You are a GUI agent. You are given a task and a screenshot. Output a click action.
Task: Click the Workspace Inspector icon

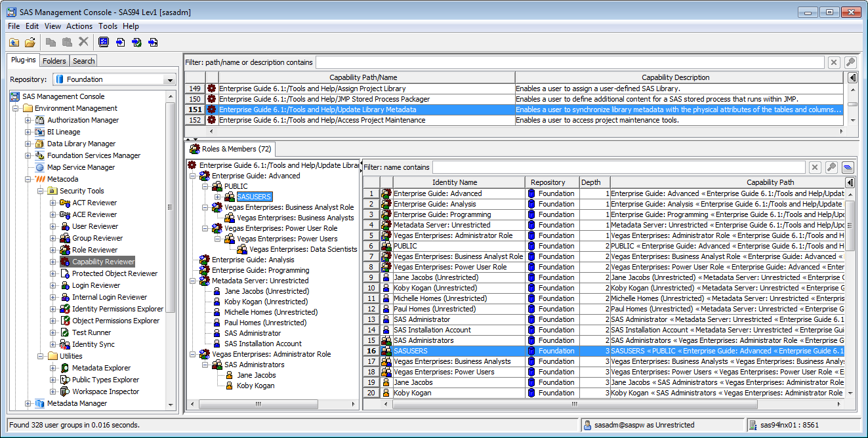[65, 391]
